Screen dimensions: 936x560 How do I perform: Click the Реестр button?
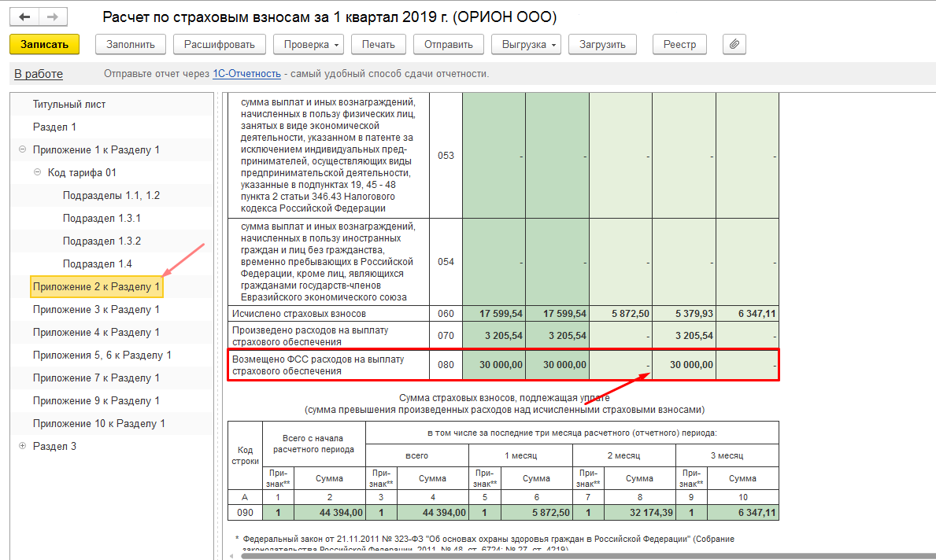pos(679,44)
